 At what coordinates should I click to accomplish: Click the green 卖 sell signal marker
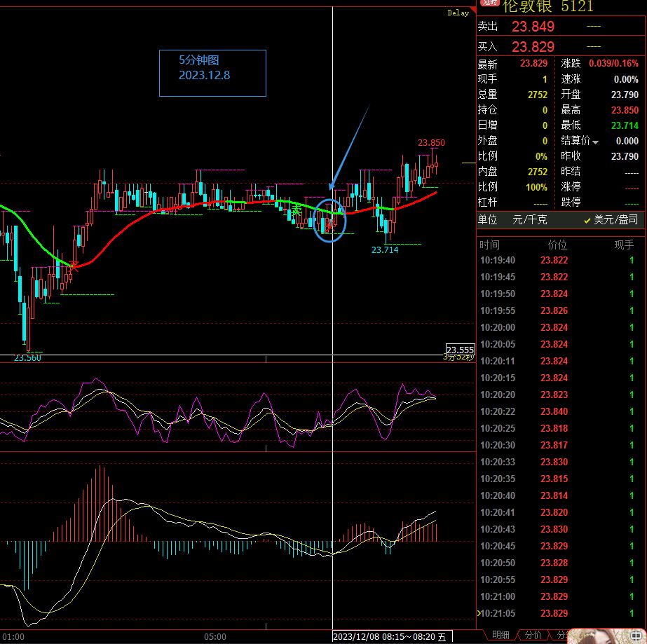297,211
